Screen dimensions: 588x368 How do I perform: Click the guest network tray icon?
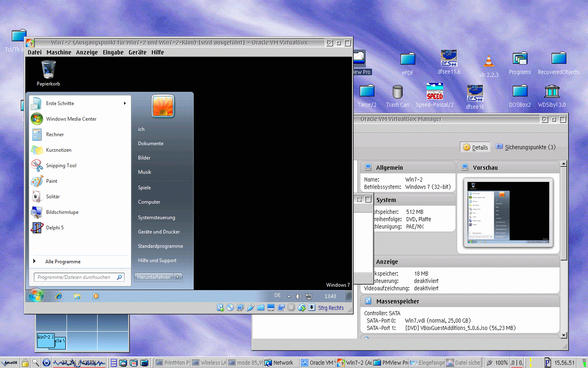tap(309, 296)
